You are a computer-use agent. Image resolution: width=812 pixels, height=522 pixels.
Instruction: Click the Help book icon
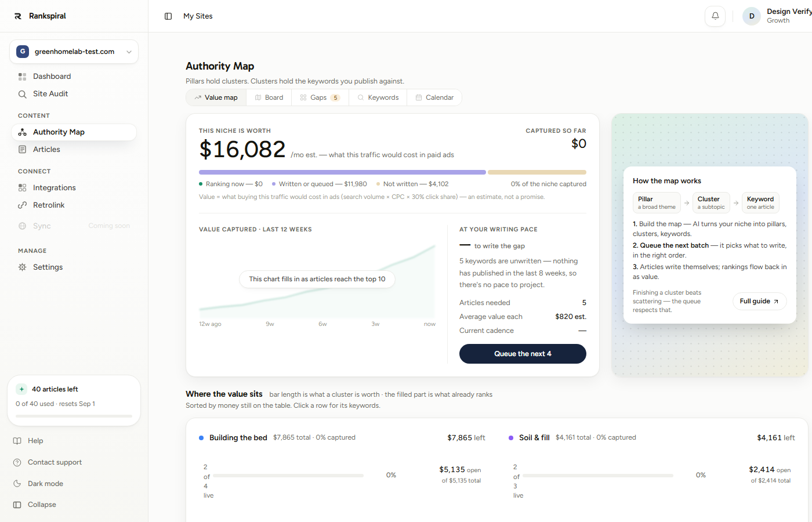(x=17, y=441)
